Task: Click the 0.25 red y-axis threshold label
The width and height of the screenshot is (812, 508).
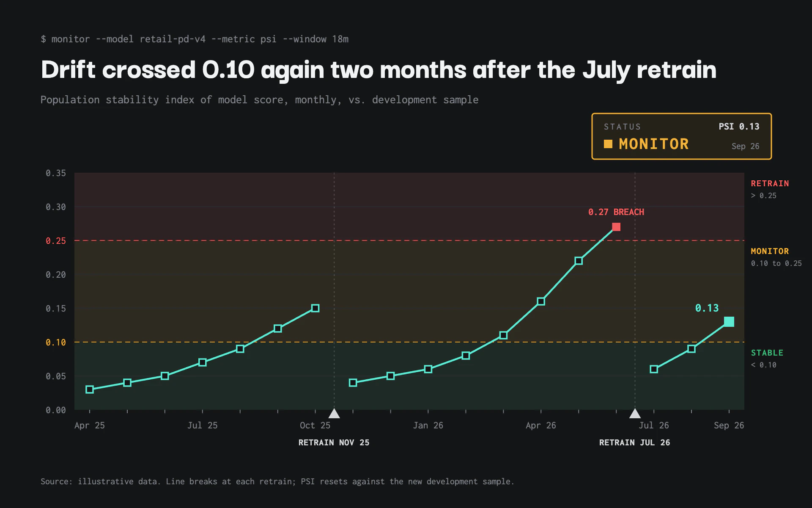Action: point(56,240)
